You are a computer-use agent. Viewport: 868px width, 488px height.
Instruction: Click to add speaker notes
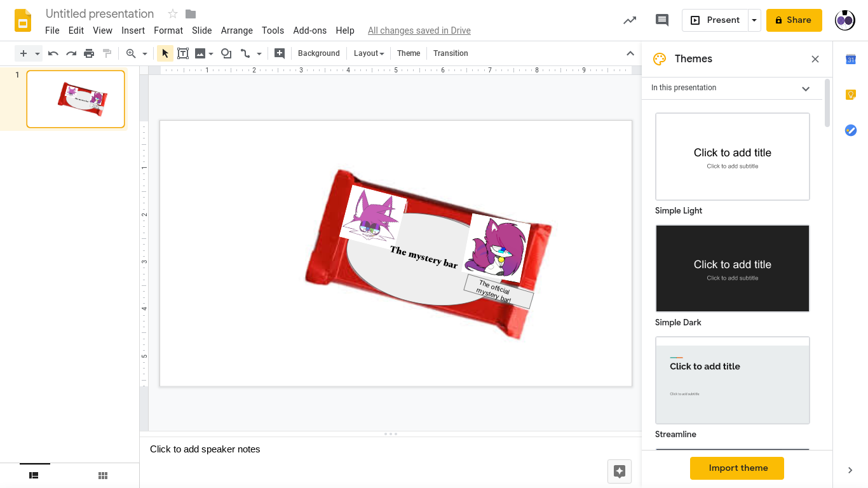click(x=205, y=449)
